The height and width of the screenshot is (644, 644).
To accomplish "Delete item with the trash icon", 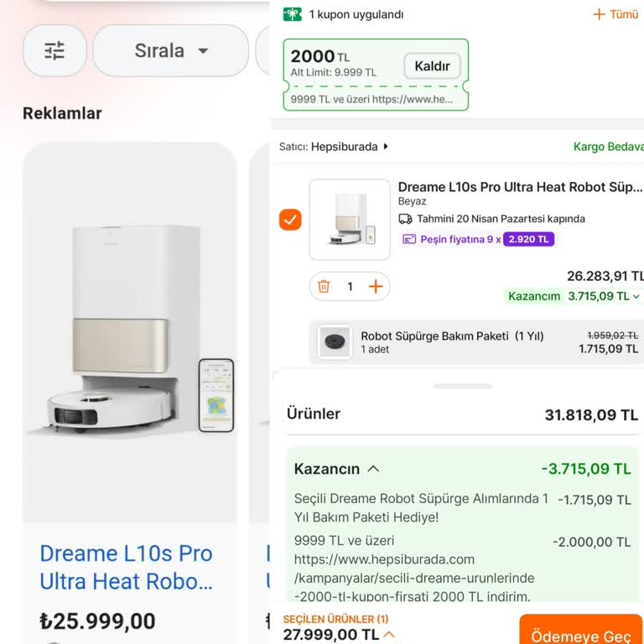I will 324,287.
